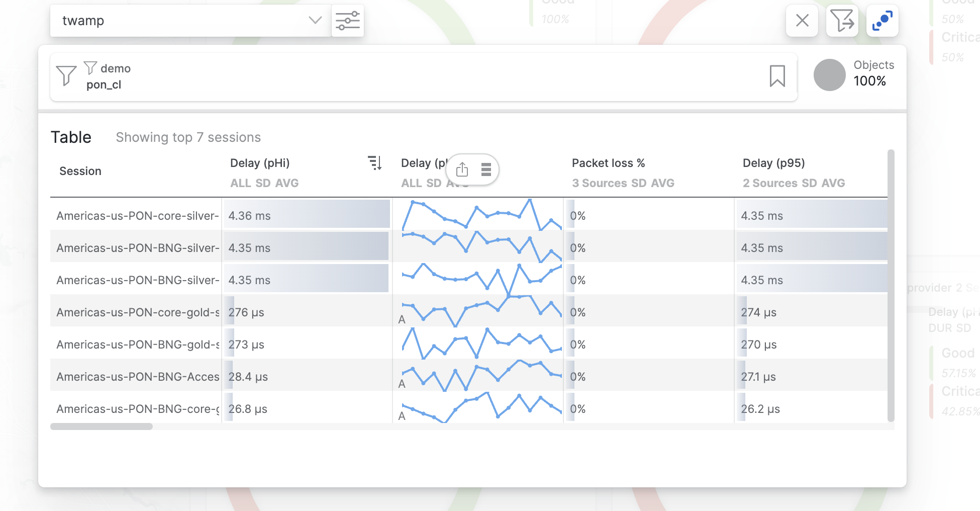Click the 273 µs delay value

[x=246, y=345]
